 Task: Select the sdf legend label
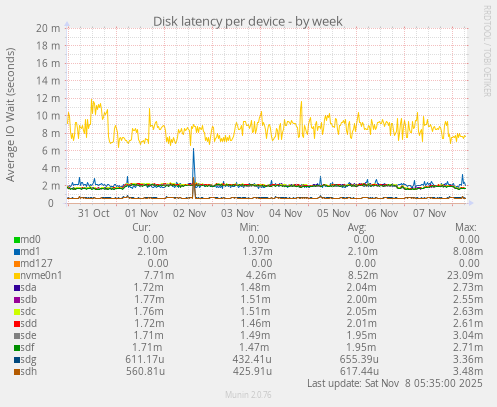28,347
